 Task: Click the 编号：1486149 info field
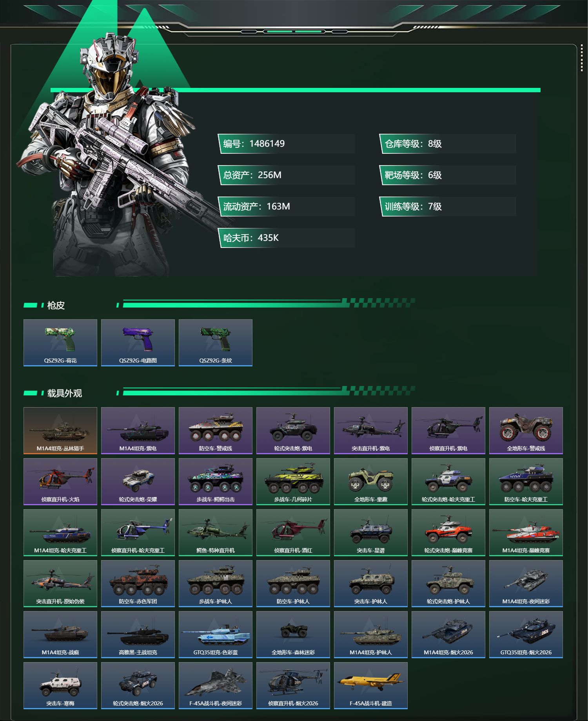(287, 144)
